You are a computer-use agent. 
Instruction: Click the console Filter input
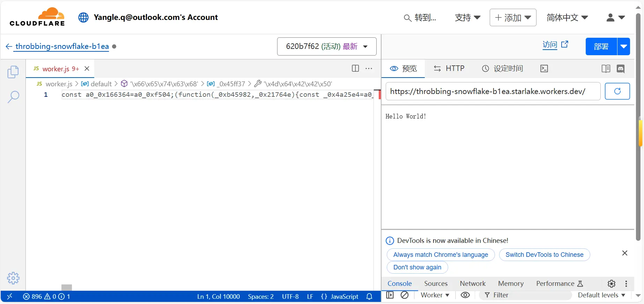525,295
